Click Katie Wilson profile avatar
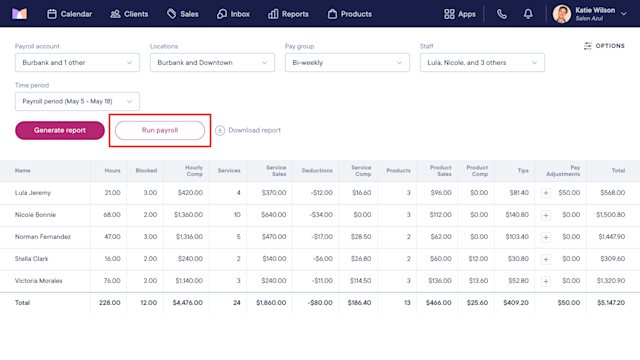 click(562, 14)
